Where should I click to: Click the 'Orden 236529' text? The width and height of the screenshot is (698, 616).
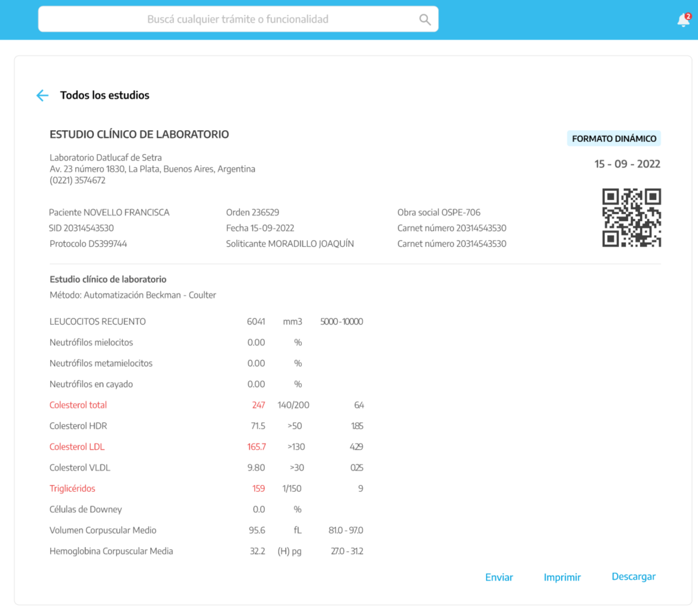click(252, 213)
